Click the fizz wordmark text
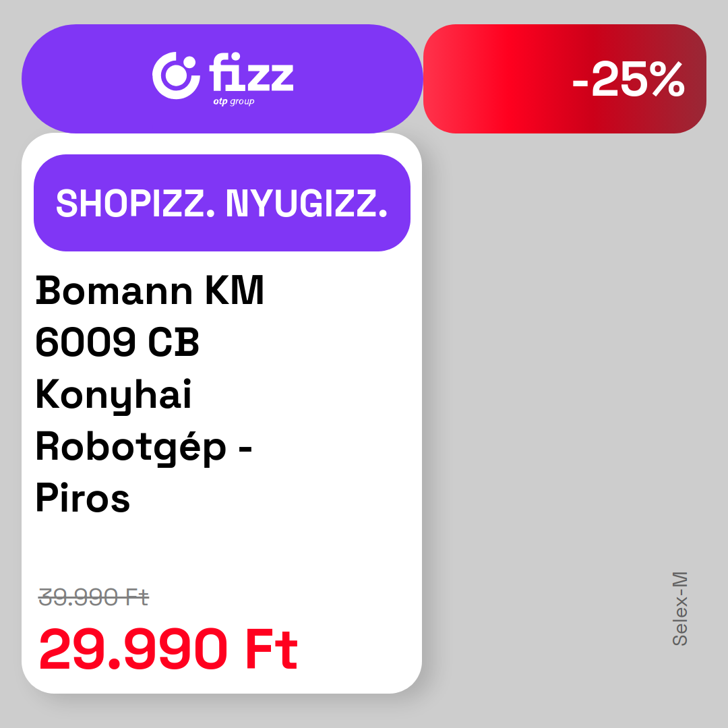This screenshot has height=728, width=728. tap(251, 72)
